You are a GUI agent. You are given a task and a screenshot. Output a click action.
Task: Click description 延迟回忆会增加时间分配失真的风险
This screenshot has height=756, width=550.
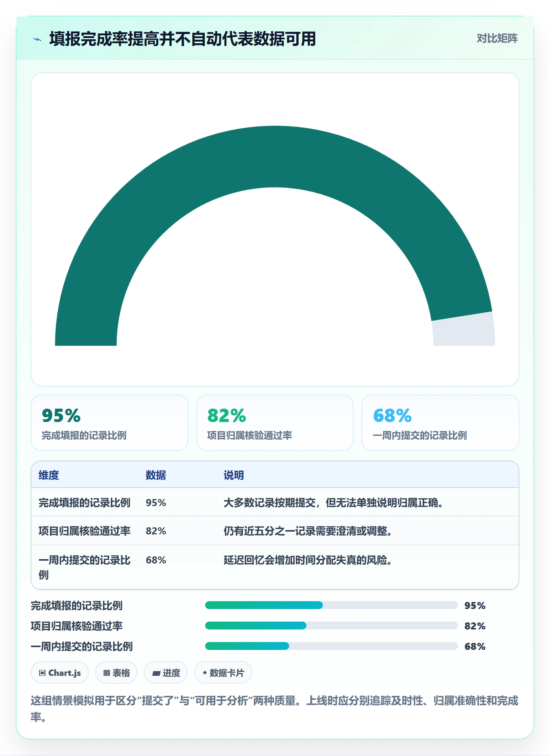308,560
